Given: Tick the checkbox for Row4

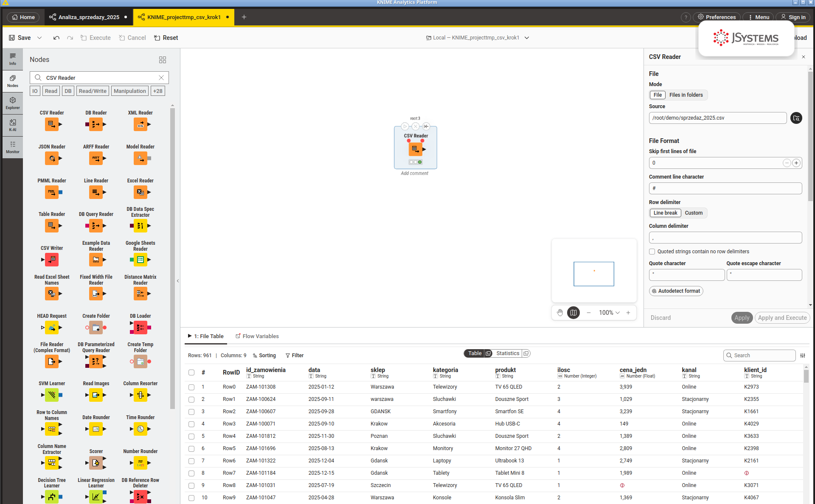Looking at the screenshot, I should point(191,436).
